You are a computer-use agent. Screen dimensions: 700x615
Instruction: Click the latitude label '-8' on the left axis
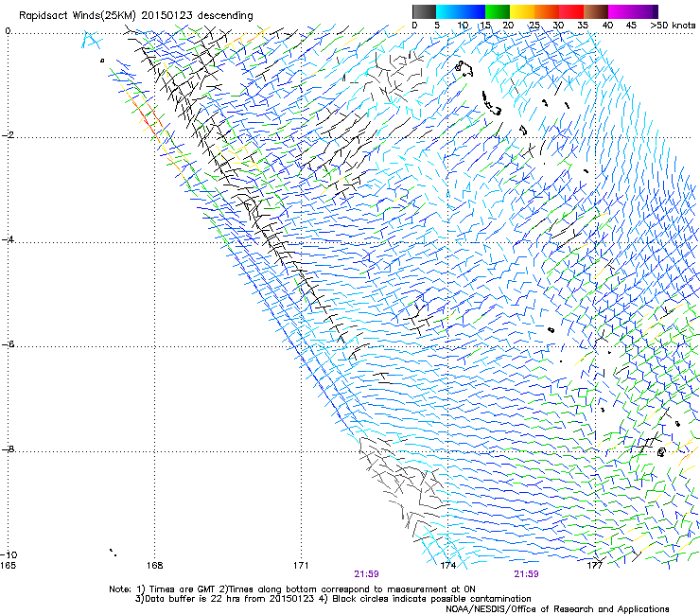pos(8,449)
